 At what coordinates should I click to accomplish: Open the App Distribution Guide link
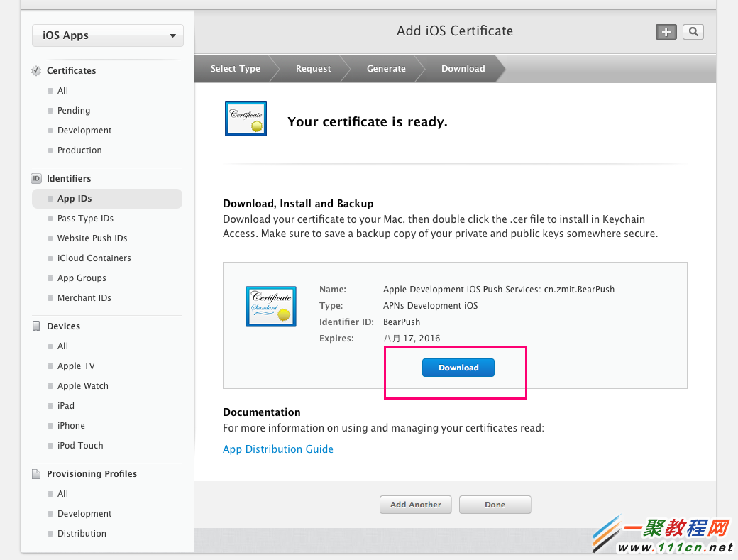click(x=278, y=449)
